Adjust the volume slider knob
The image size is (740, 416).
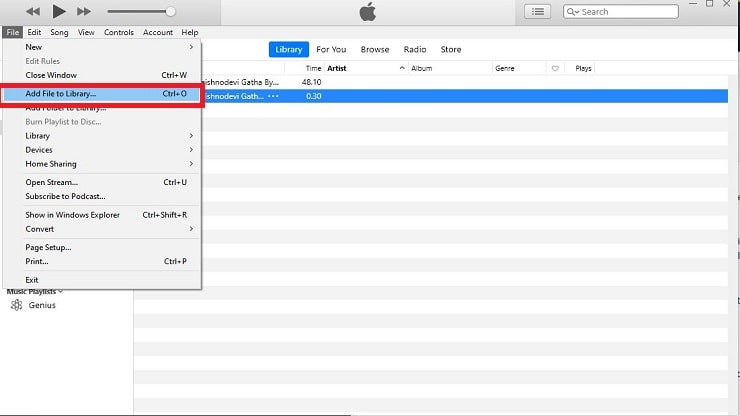[x=170, y=11]
